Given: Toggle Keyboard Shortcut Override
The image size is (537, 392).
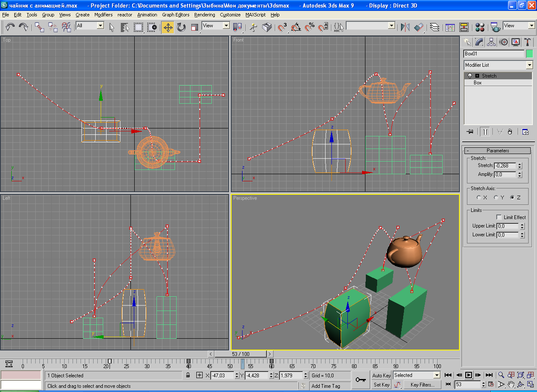Looking at the screenshot, I should 267,27.
